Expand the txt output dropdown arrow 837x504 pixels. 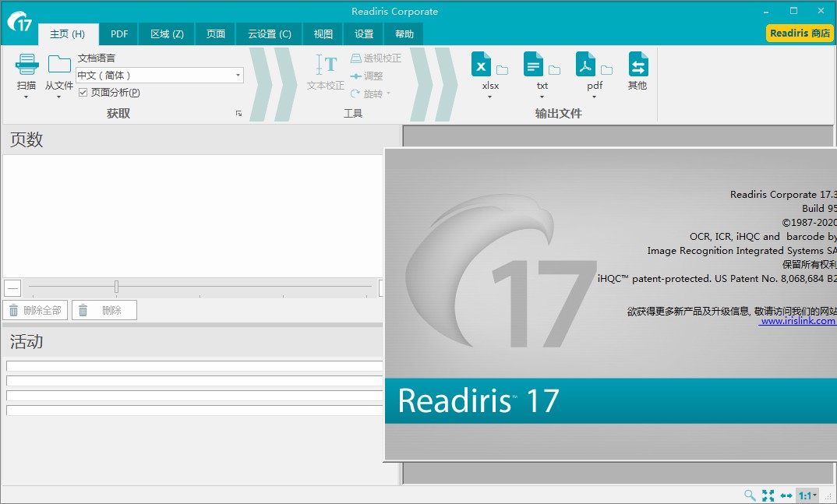[x=542, y=97]
